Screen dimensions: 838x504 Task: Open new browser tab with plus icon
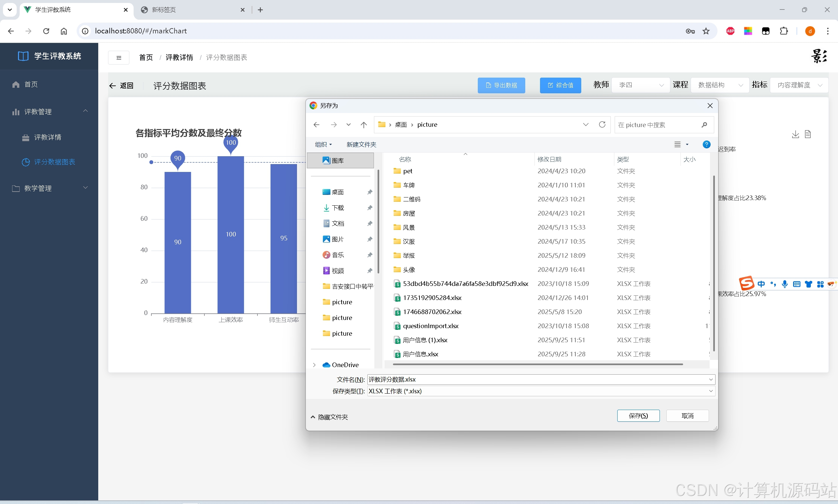(260, 10)
